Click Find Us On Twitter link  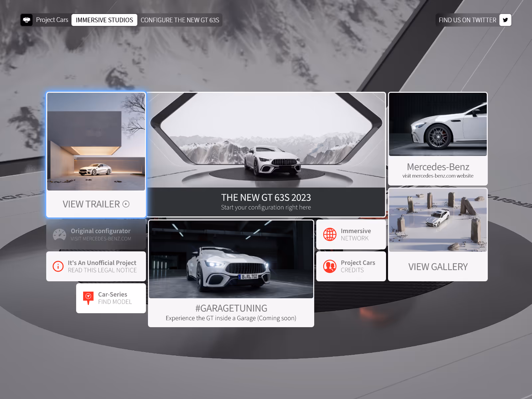pyautogui.click(x=467, y=20)
